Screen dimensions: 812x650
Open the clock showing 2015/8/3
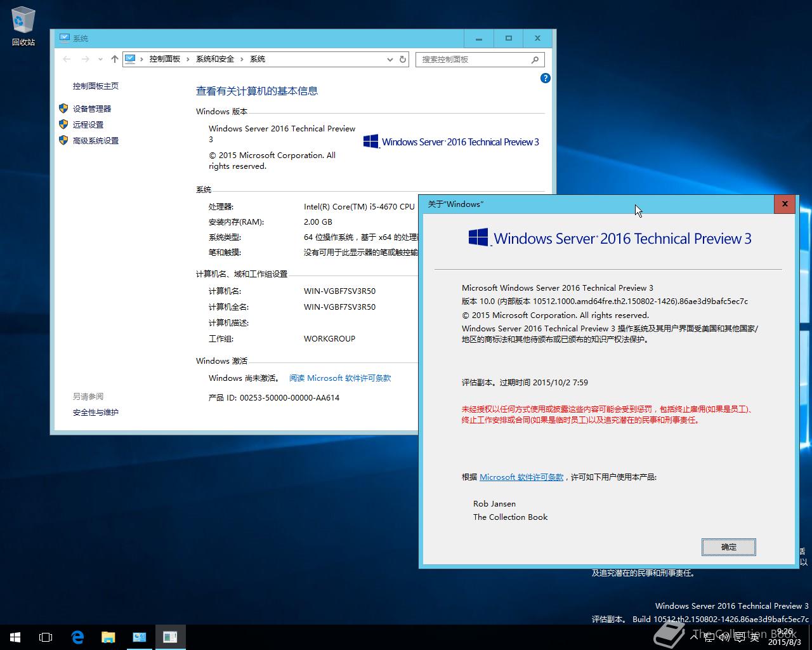point(785,637)
